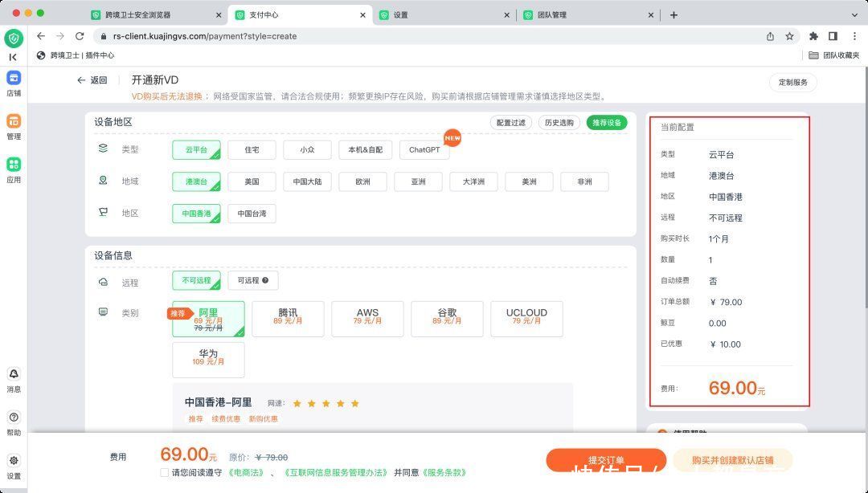The image size is (868, 493).
Task: Open 帮助 in the sidebar
Action: (x=14, y=423)
